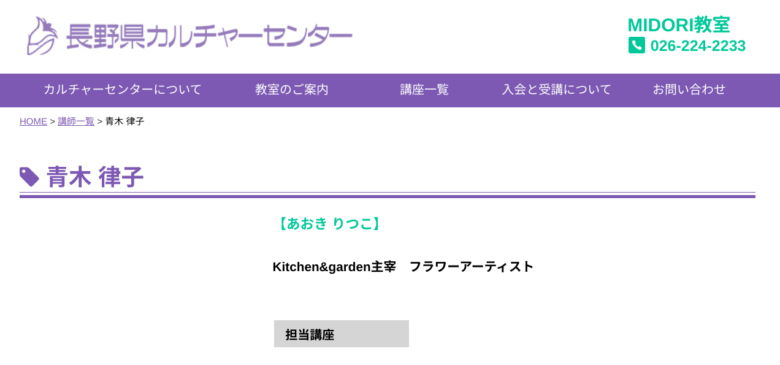Click the Kitchen&garden主宰 text
Image resolution: width=780 pixels, height=365 pixels.
[334, 267]
